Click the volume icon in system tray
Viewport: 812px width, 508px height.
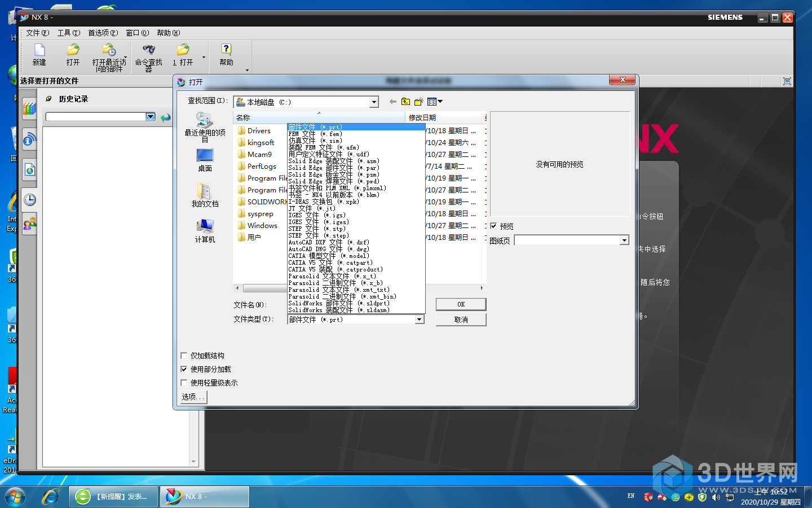tap(716, 497)
